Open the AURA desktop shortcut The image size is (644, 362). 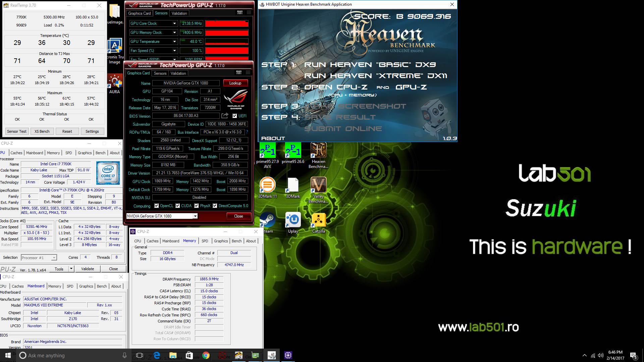[x=114, y=84]
